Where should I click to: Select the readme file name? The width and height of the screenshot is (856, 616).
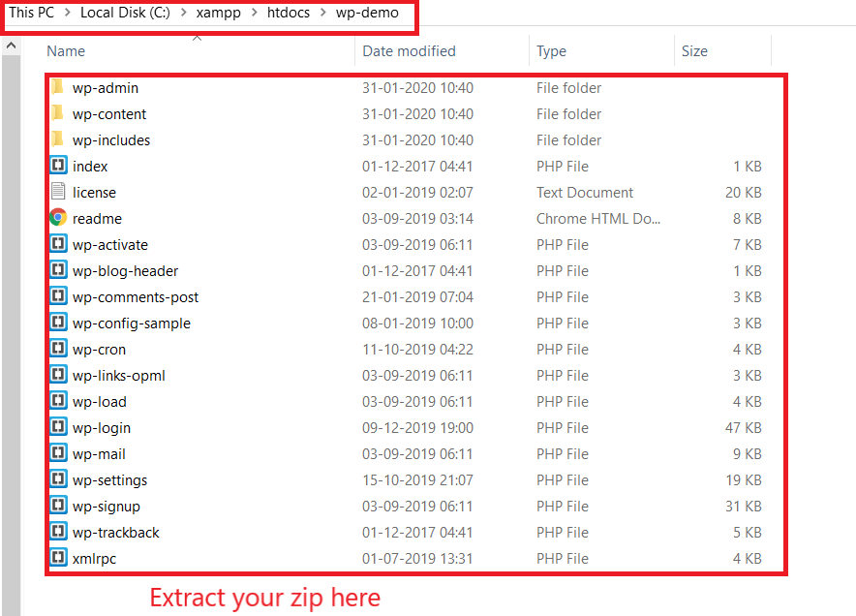(x=97, y=219)
